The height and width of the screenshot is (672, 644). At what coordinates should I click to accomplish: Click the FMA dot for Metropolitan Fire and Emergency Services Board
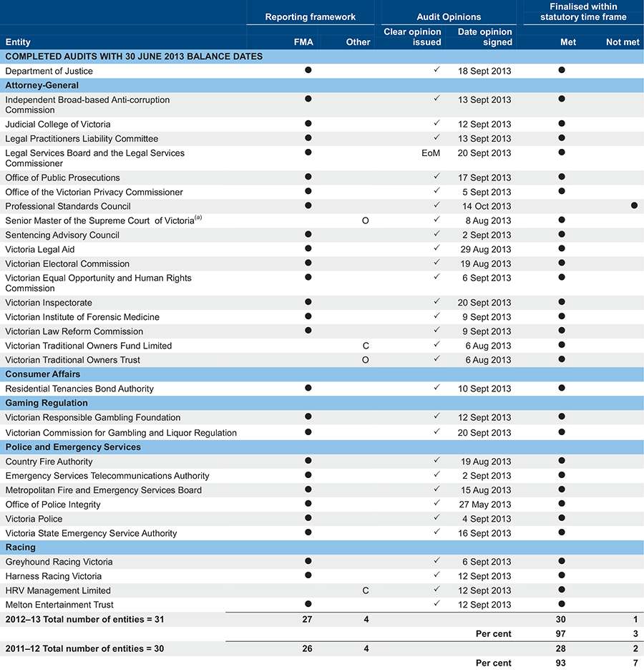pyautogui.click(x=308, y=490)
